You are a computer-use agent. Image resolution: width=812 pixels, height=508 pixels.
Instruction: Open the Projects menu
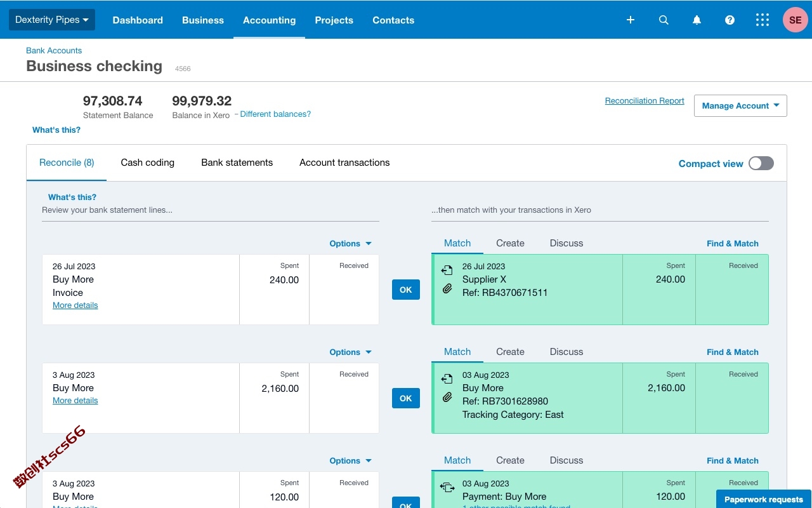pyautogui.click(x=334, y=20)
